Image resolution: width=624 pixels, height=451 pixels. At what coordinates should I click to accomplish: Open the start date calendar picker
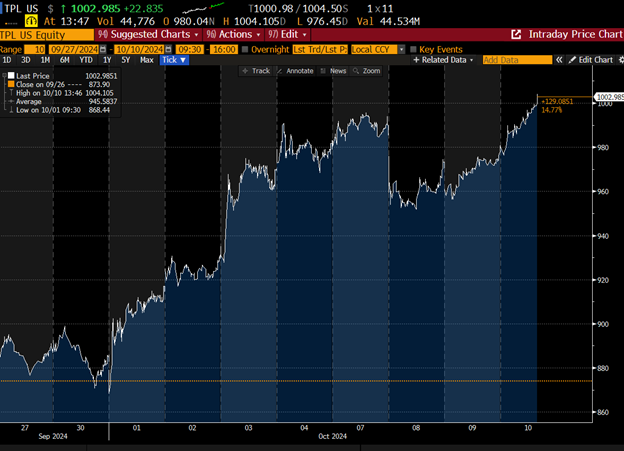pyautogui.click(x=105, y=48)
